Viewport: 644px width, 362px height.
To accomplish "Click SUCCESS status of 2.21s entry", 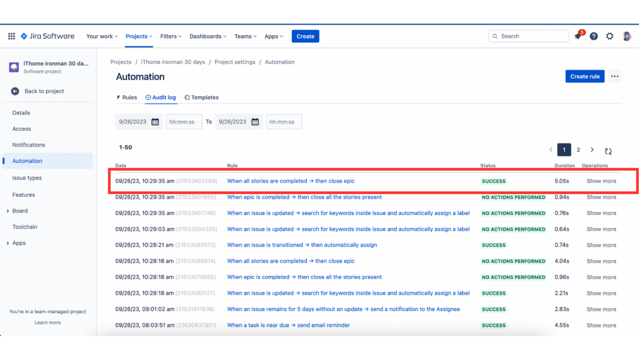I will [494, 293].
